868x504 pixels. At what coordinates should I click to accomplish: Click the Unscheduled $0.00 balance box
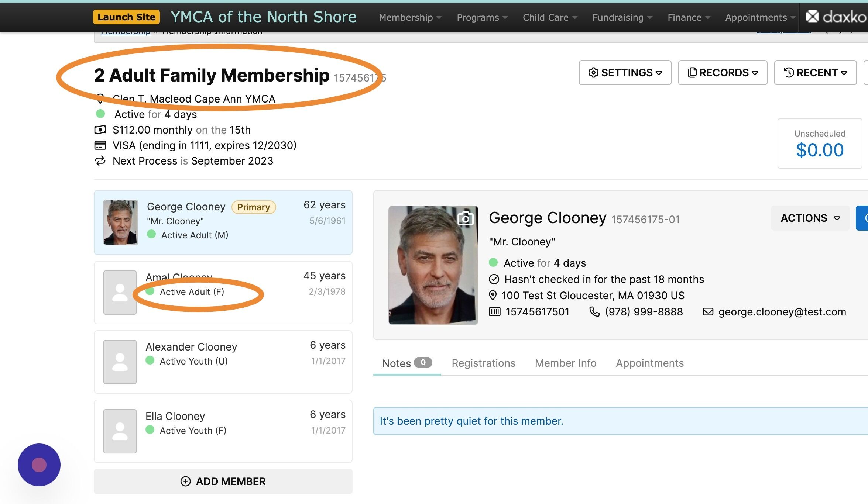point(820,144)
